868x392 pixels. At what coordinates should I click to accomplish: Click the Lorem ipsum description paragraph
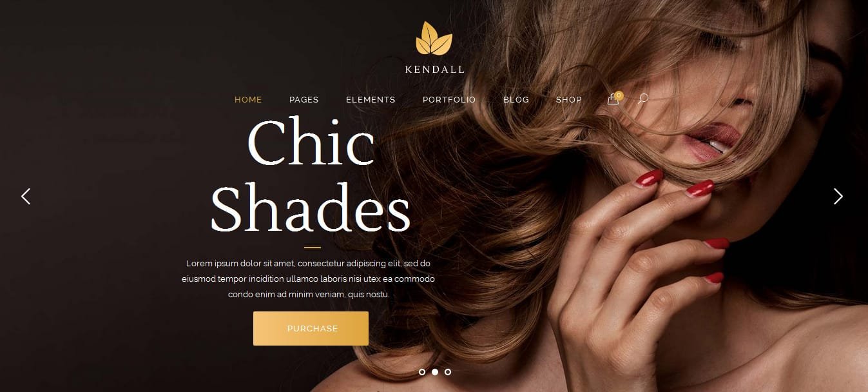click(x=309, y=279)
